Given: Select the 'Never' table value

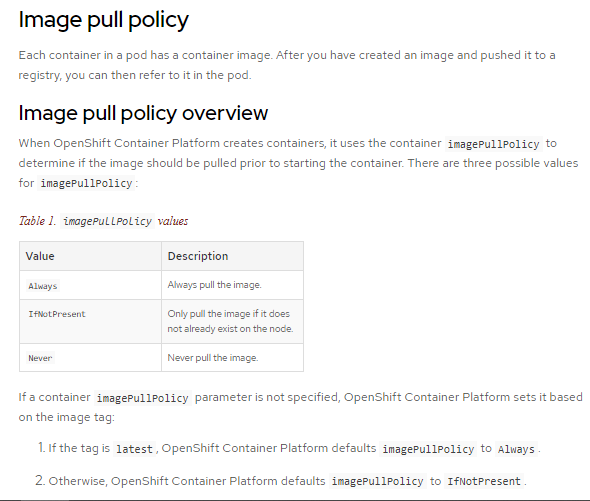Looking at the screenshot, I should [40, 358].
